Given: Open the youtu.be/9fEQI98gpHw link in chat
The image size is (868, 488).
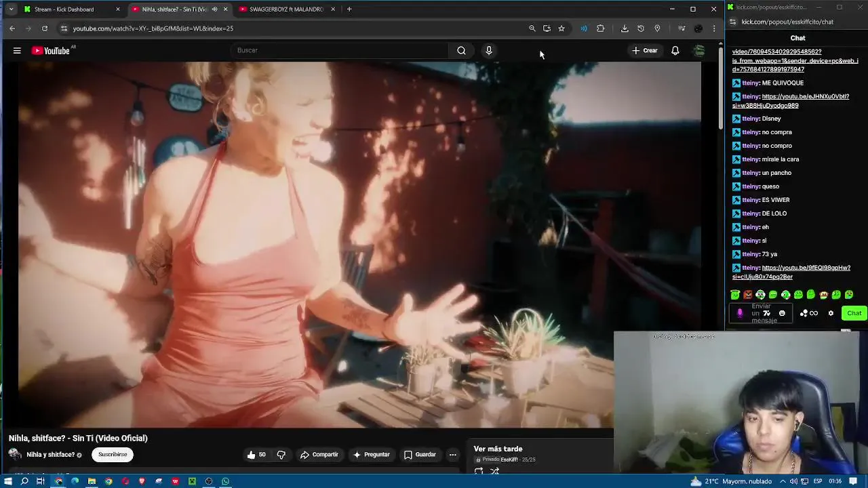Looking at the screenshot, I should pos(791,272).
